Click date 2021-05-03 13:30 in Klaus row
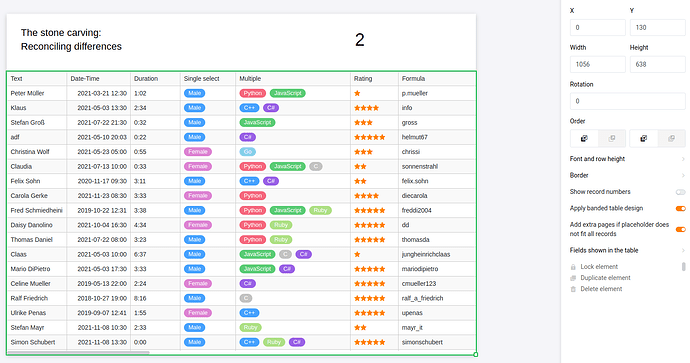The height and width of the screenshot is (363, 690). tap(102, 108)
